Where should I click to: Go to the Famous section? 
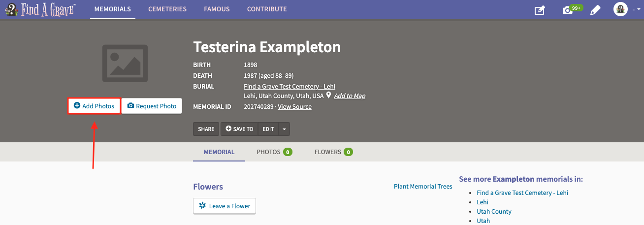pos(217,9)
